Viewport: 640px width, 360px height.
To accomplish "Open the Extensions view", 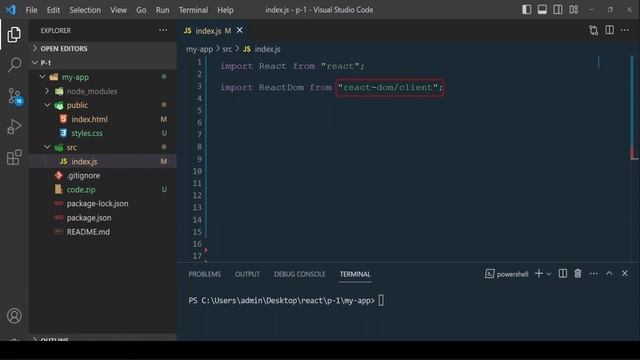I will (x=14, y=157).
